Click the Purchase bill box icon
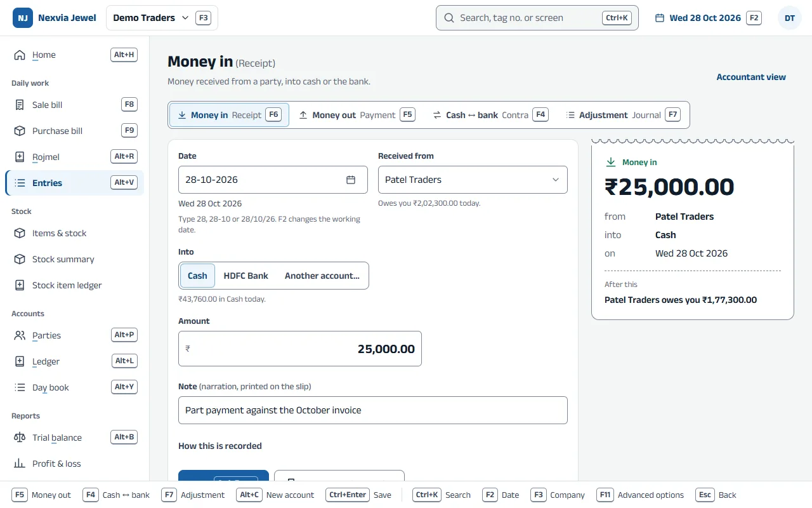 [x=20, y=131]
